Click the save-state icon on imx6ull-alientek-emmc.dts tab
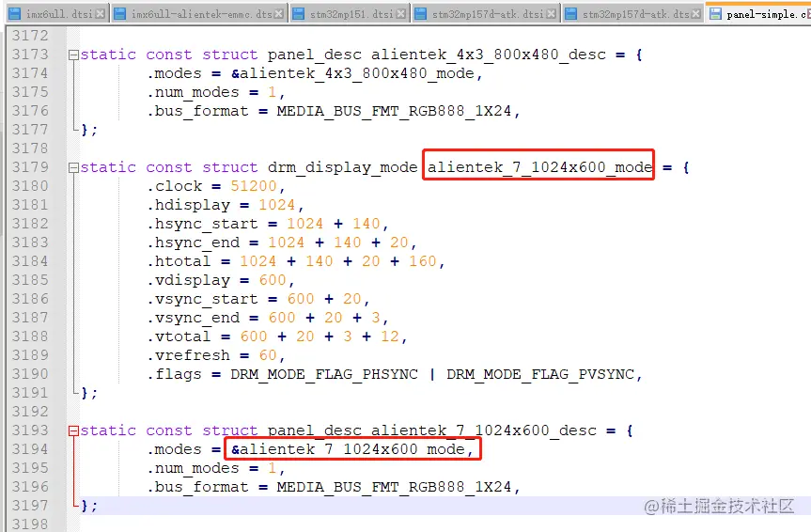Screen dimensions: 811x532 [120, 14]
